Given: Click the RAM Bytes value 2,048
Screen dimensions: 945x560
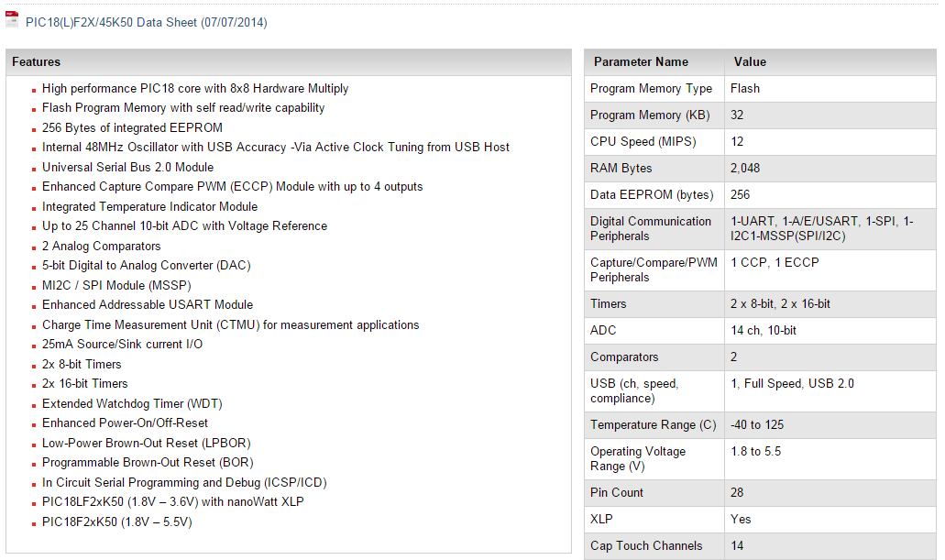Looking at the screenshot, I should 745,168.
